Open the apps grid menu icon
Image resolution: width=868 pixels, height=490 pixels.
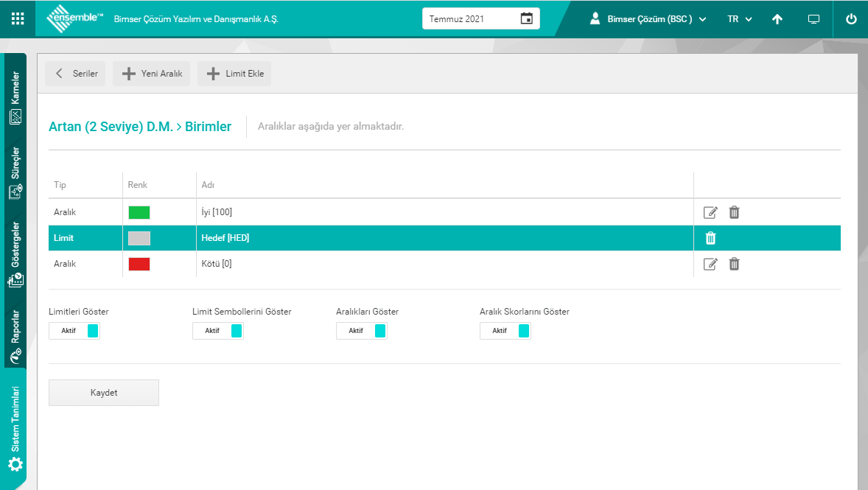point(18,18)
